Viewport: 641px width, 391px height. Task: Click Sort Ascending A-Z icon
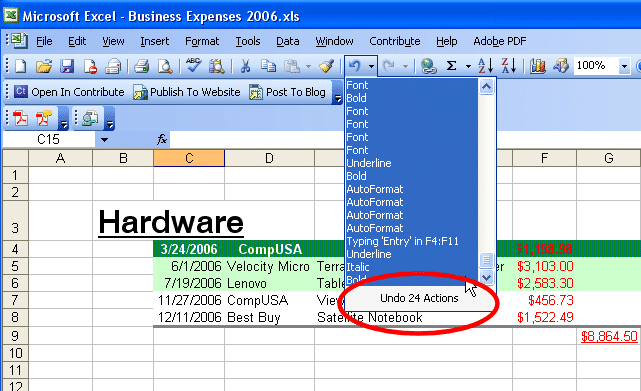coord(485,66)
